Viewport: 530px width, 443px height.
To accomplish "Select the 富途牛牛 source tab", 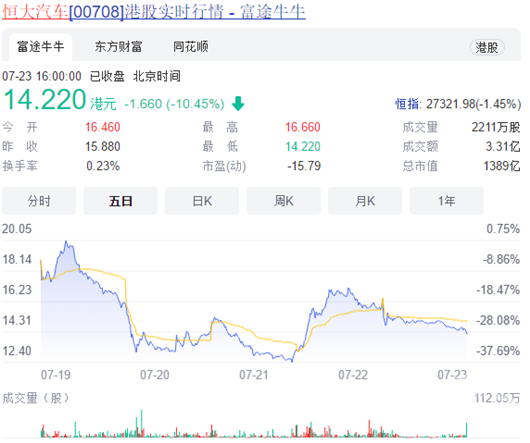I will 41,47.
